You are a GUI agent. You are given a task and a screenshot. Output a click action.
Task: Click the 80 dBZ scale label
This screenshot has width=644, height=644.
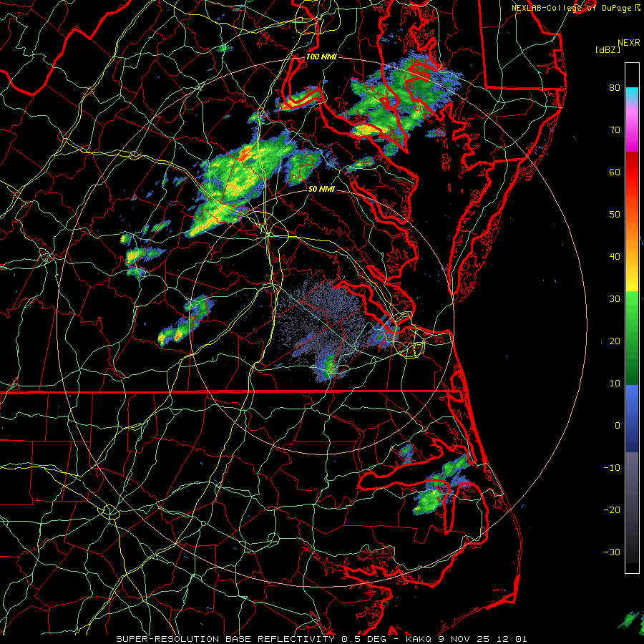tap(615, 87)
